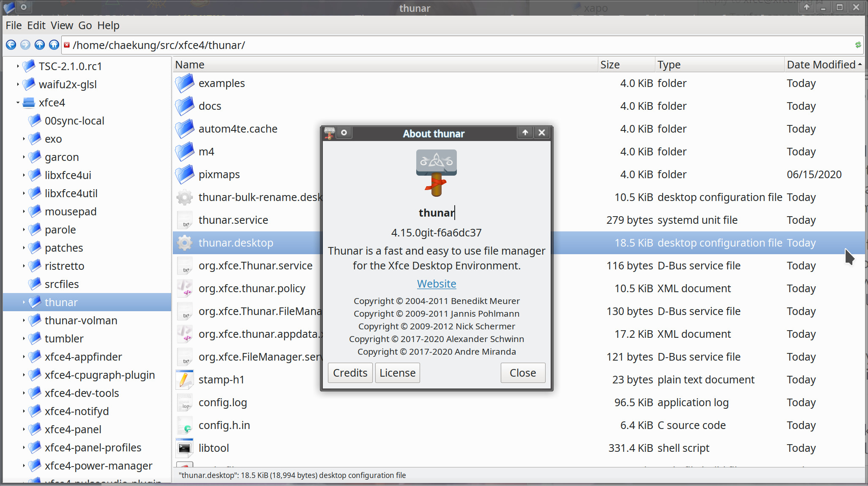Expand the libxfce4ui tree node
The image size is (868, 486).
24,175
